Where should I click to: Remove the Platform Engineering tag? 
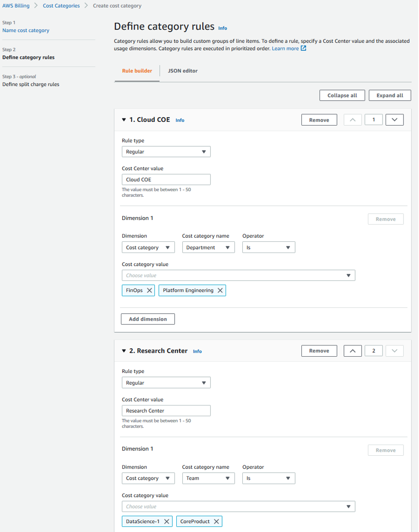220,291
